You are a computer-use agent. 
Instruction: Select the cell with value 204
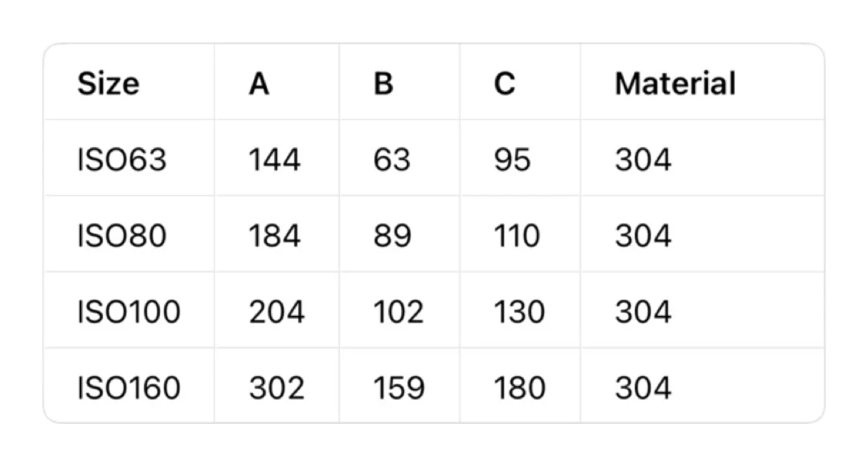pos(276,311)
